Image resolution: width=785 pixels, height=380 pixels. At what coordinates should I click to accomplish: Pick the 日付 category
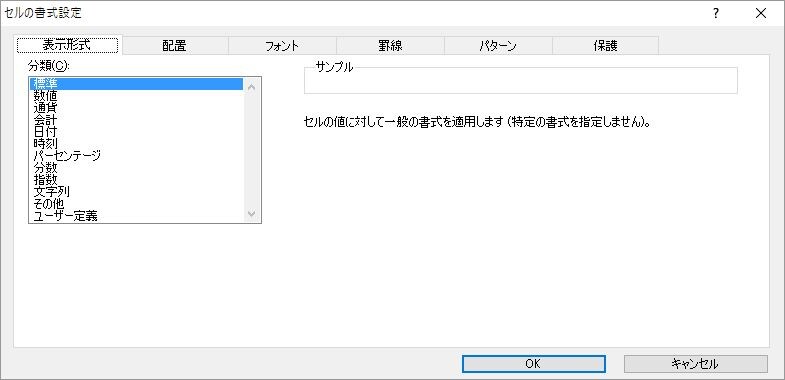137,132
